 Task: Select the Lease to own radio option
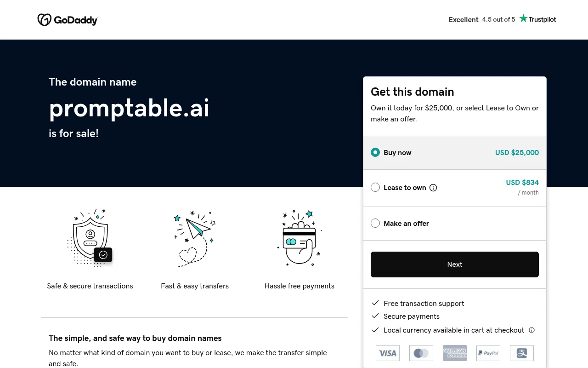pyautogui.click(x=375, y=187)
